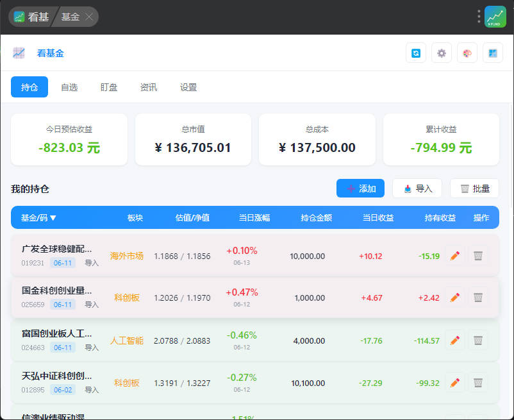
Task: Click the green fund extension icon
Action: click(495, 17)
